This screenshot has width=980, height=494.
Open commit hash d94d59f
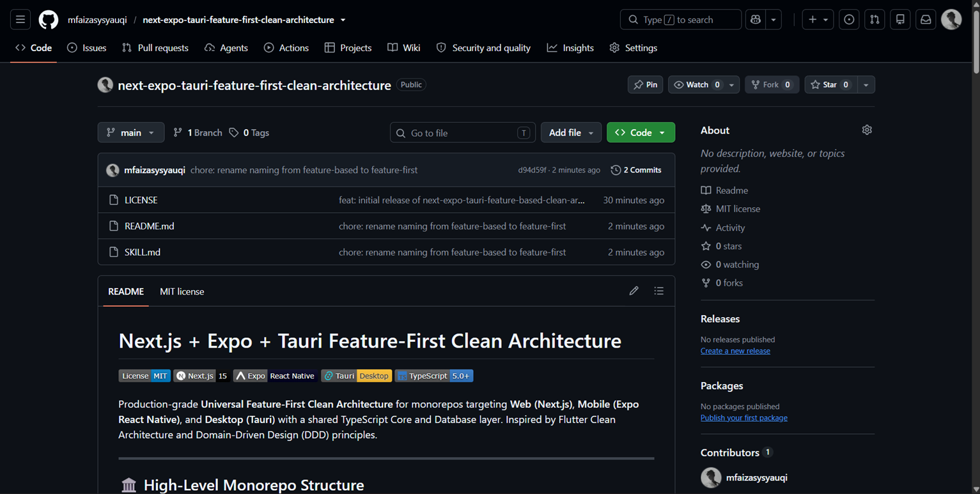pos(532,170)
